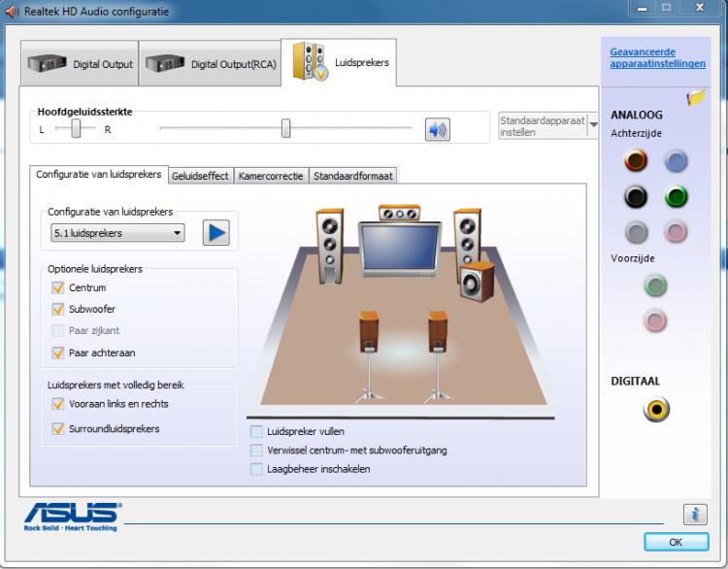728x569 pixels.
Task: Uncheck the Centrum optional speaker
Action: point(57,287)
